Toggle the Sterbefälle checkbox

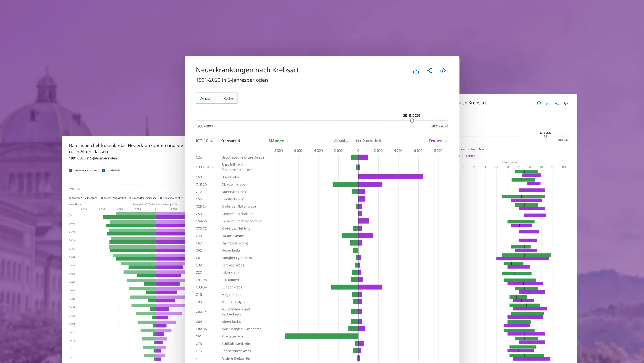[104, 170]
